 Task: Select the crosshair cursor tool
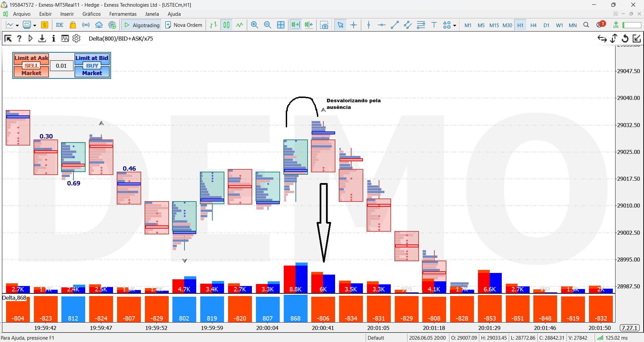354,25
